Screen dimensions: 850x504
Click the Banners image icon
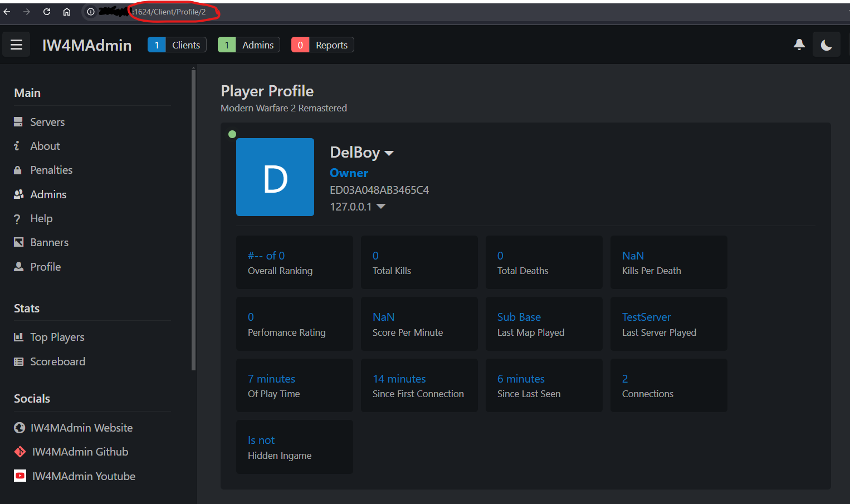18,242
